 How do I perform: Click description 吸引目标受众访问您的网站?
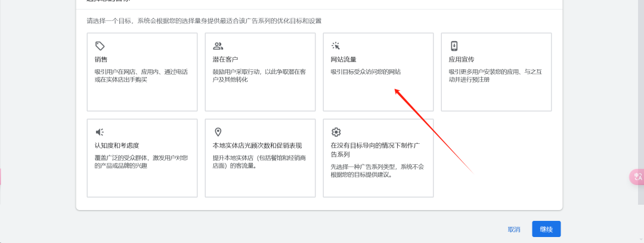click(x=366, y=72)
